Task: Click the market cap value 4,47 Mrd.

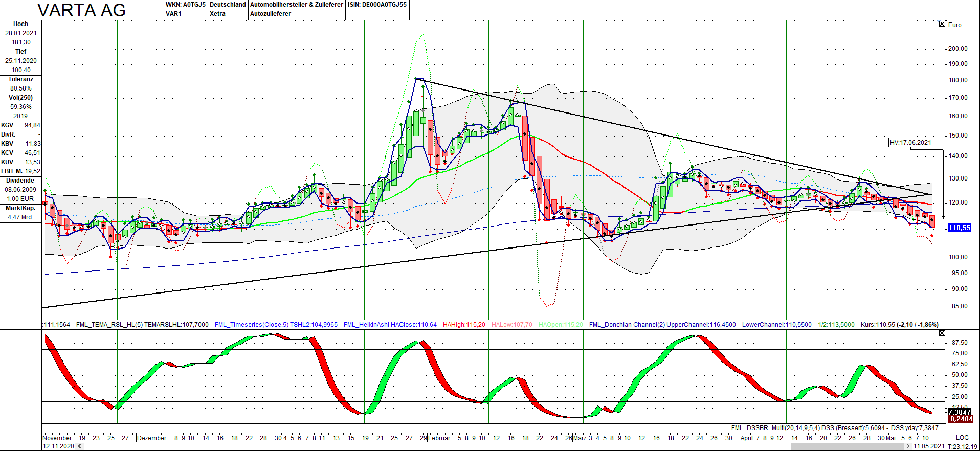Action: tap(20, 217)
